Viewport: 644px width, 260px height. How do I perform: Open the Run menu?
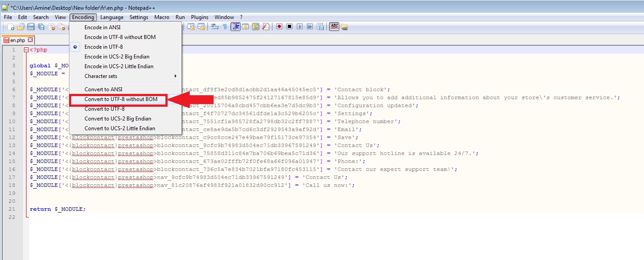pos(180,17)
